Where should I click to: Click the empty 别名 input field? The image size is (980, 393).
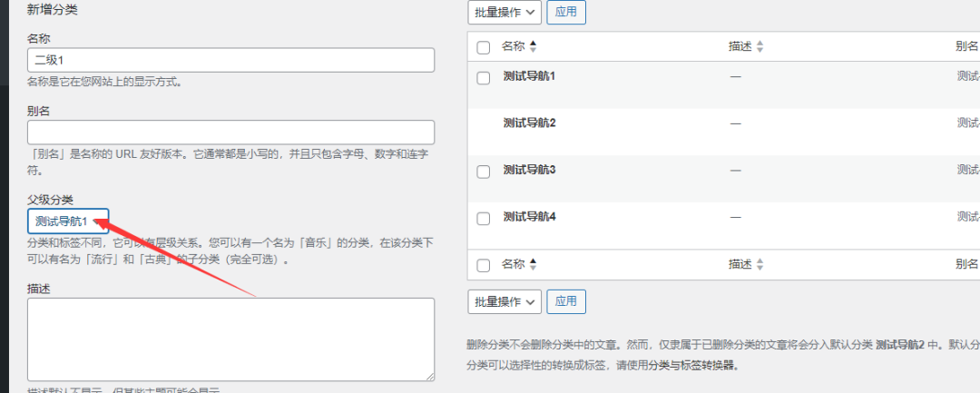[231, 133]
